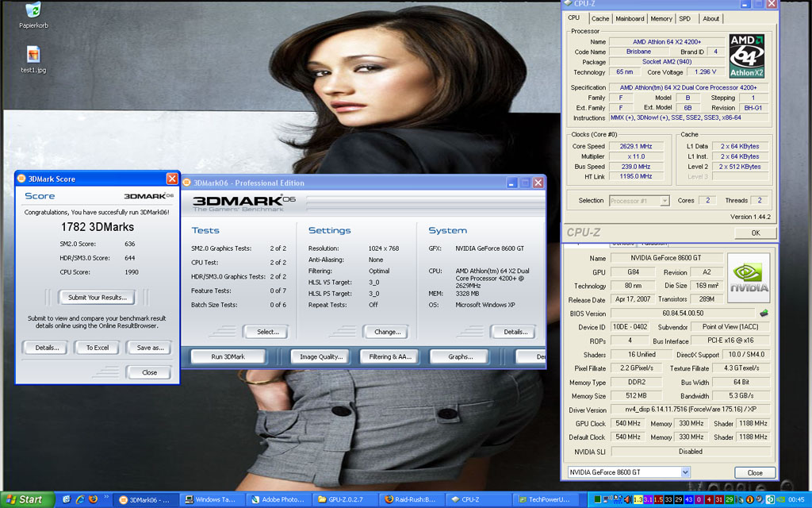The image size is (812, 508).
Task: Switch to GPU-Z.0.2.7 folder taskbar button
Action: coord(345,500)
